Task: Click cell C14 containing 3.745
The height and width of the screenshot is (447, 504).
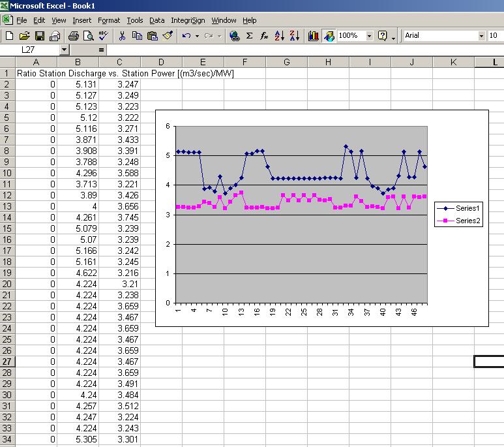Action: point(119,218)
